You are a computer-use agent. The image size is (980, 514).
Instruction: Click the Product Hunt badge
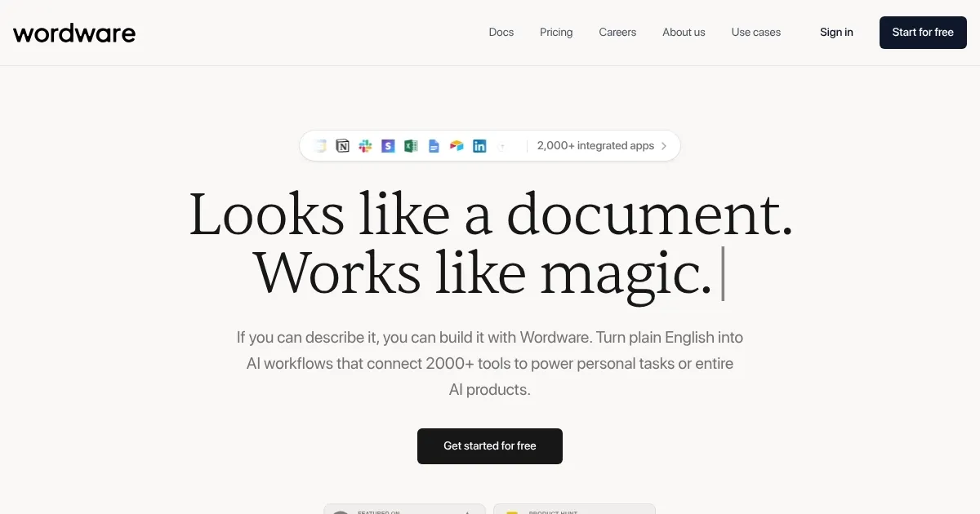click(574, 509)
